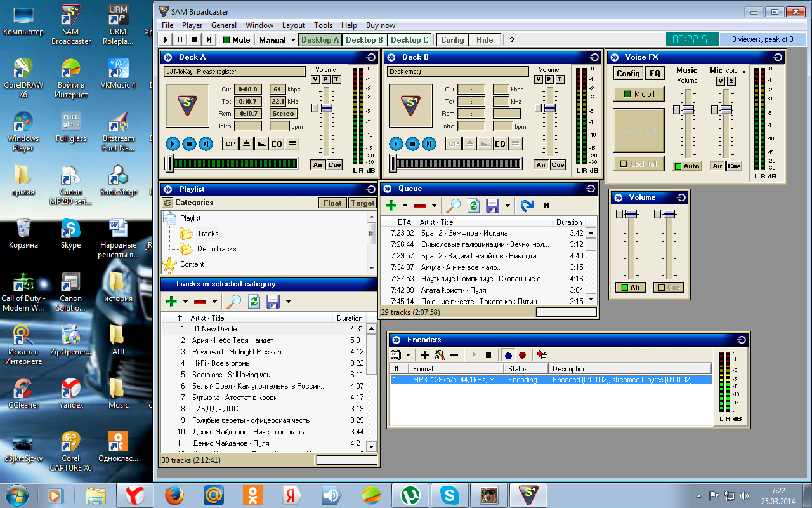Toggle Air in the Volume panel
Image resolution: width=812 pixels, height=508 pixels.
tap(630, 287)
